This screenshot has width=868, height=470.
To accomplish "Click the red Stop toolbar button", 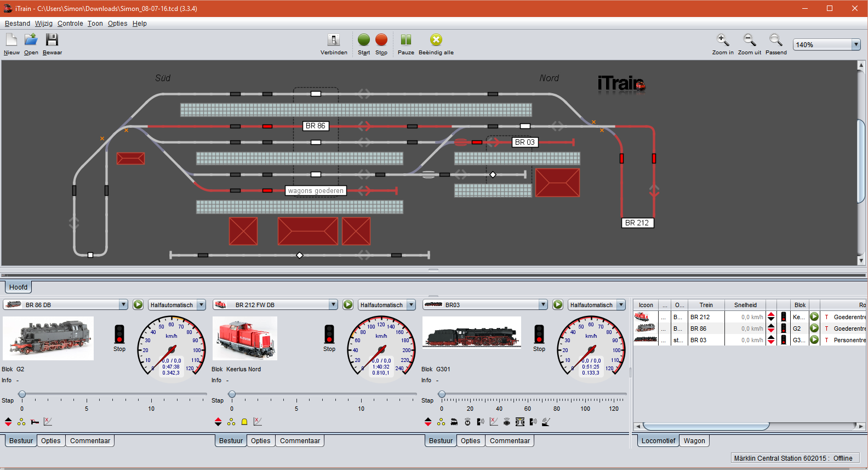I will click(x=381, y=44).
